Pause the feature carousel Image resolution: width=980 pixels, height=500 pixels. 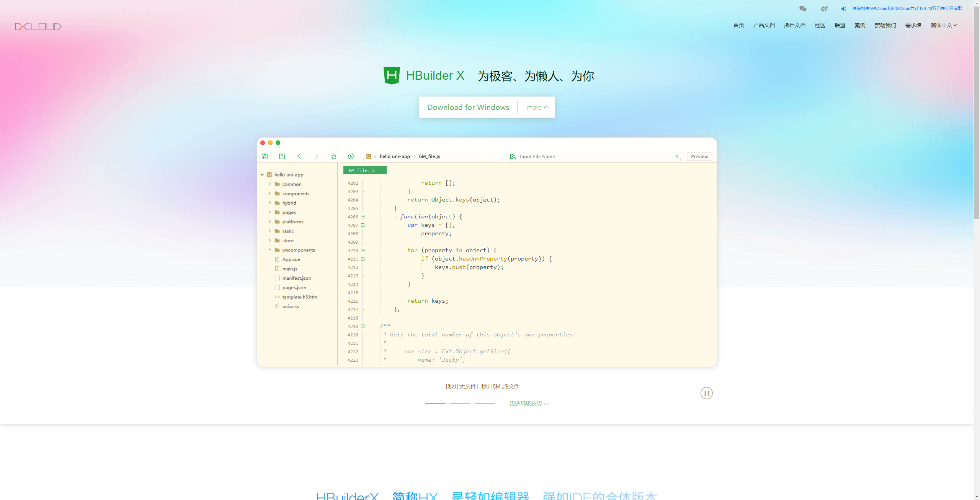(706, 393)
